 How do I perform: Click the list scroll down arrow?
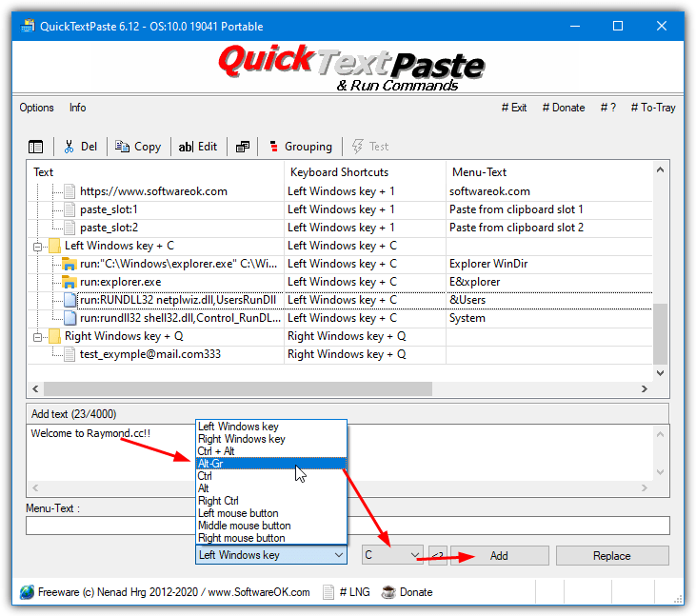pyautogui.click(x=660, y=373)
